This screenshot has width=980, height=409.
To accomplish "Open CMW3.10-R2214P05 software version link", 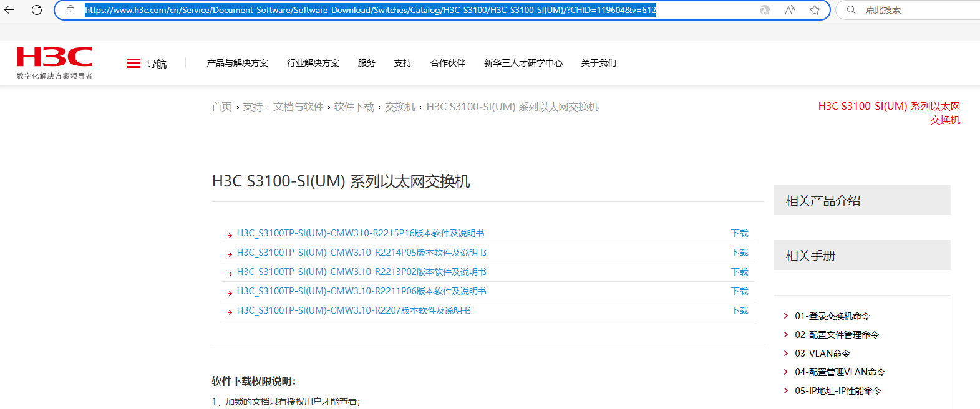I will point(362,253).
